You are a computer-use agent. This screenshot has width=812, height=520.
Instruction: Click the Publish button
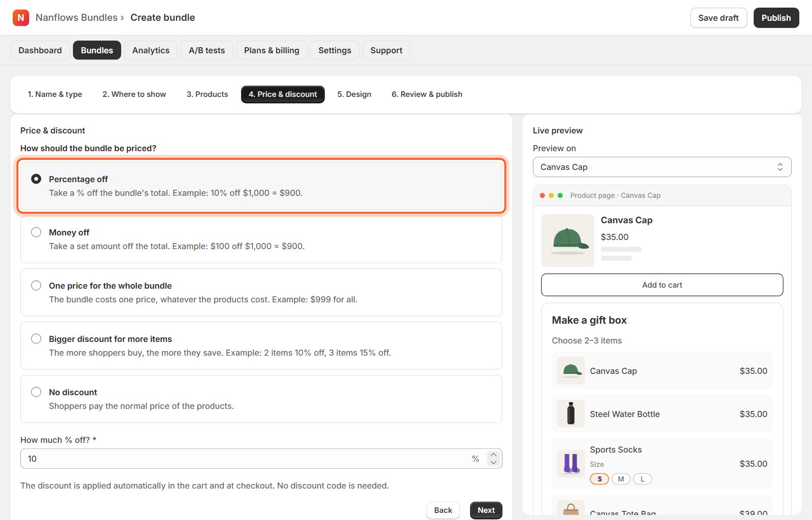click(x=776, y=18)
